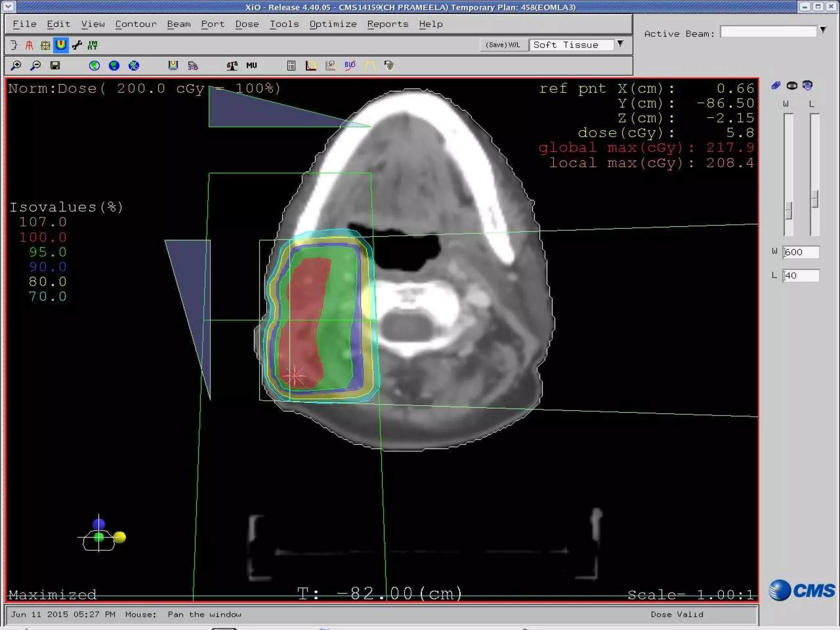The height and width of the screenshot is (630, 840).
Task: Open the BIO biological evaluation icon
Action: 350,66
